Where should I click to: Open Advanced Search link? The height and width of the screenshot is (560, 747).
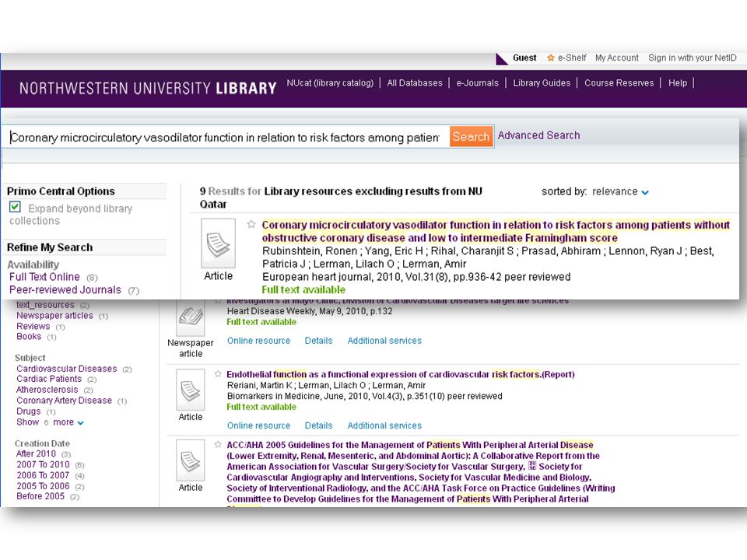[538, 135]
